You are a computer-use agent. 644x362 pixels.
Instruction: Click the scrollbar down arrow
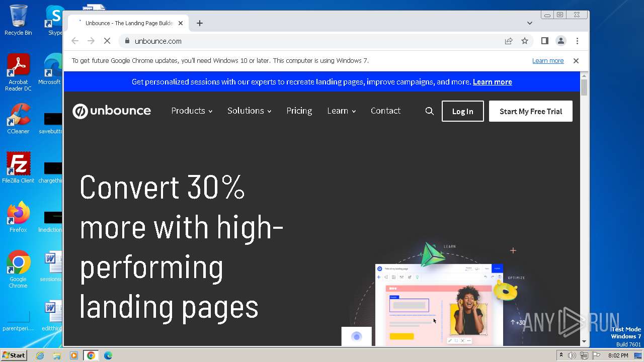click(x=584, y=342)
